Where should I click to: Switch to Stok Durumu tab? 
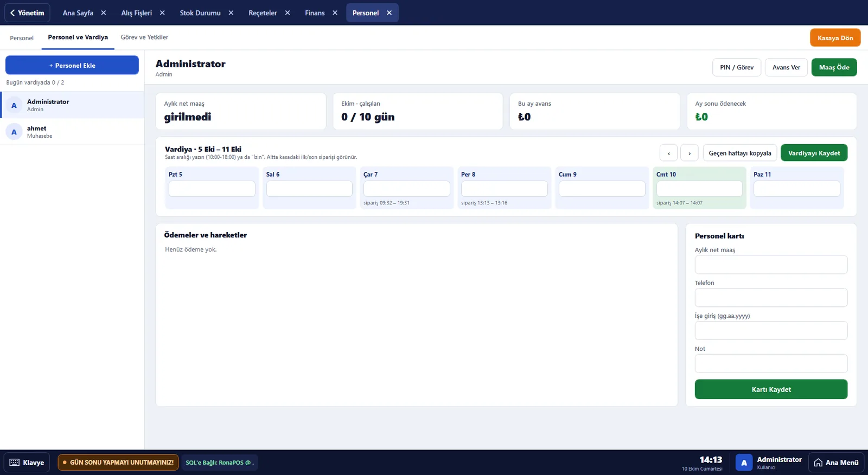200,13
